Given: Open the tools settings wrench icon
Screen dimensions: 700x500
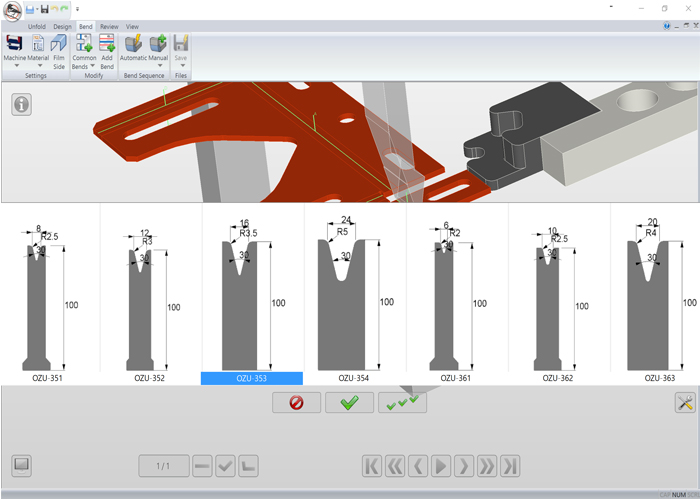Looking at the screenshot, I should pos(685,403).
